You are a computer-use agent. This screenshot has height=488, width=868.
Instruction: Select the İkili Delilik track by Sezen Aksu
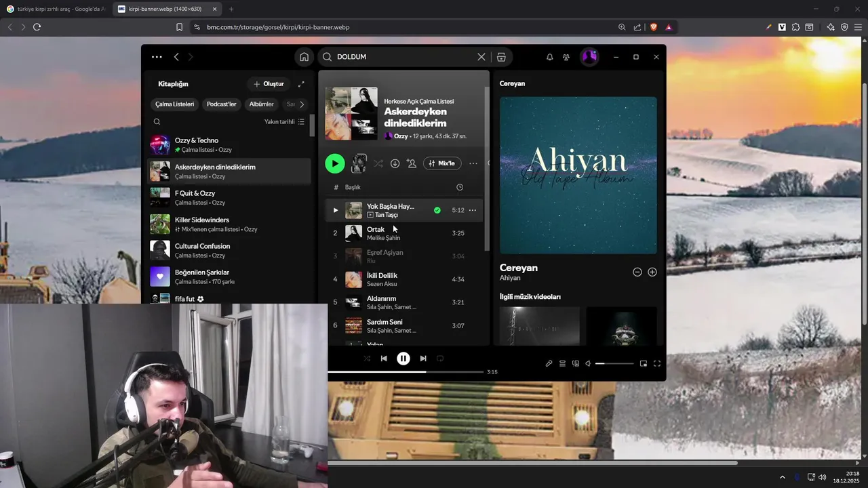point(404,279)
